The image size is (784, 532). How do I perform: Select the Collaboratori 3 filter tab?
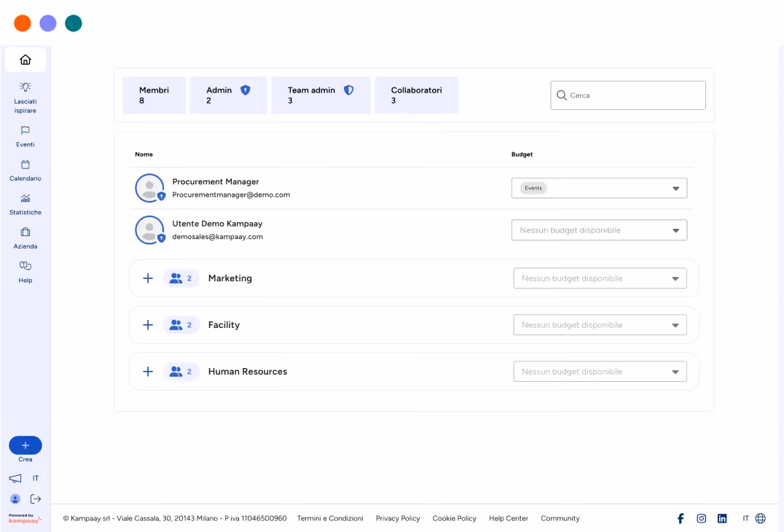[417, 95]
